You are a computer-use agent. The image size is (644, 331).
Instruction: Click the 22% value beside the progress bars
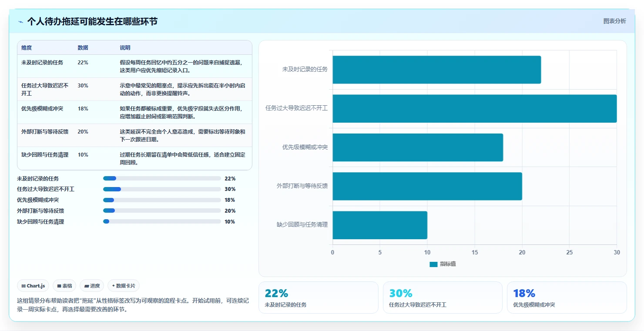click(230, 178)
